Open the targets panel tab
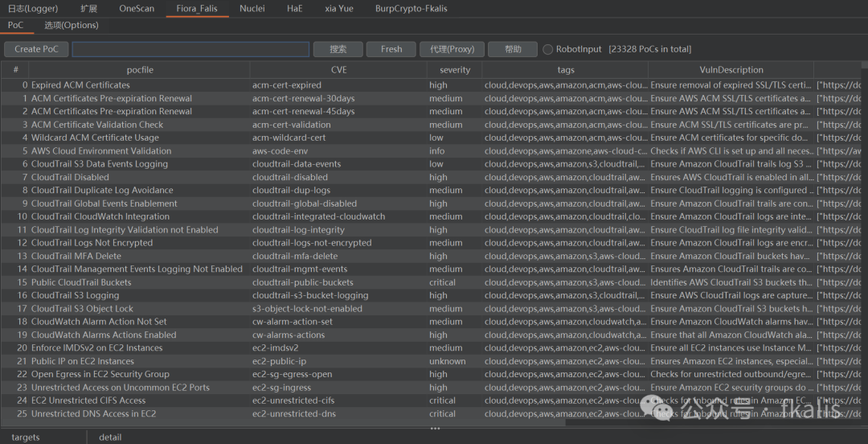The image size is (868, 444). pyautogui.click(x=26, y=438)
